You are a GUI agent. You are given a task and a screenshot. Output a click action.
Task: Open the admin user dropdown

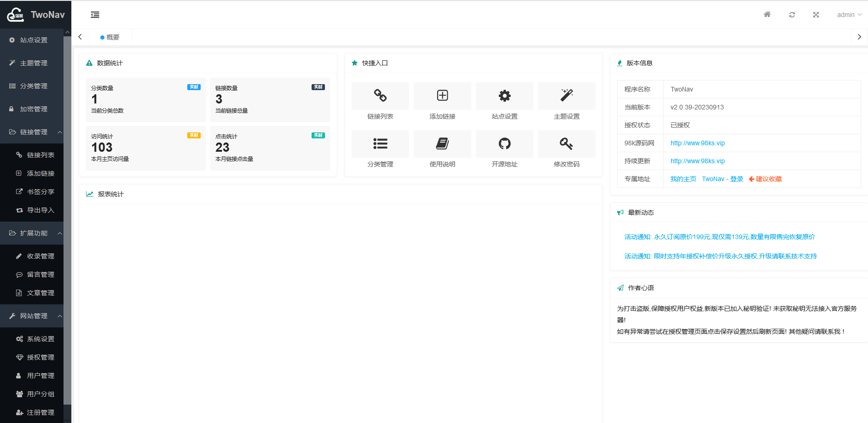click(x=849, y=15)
